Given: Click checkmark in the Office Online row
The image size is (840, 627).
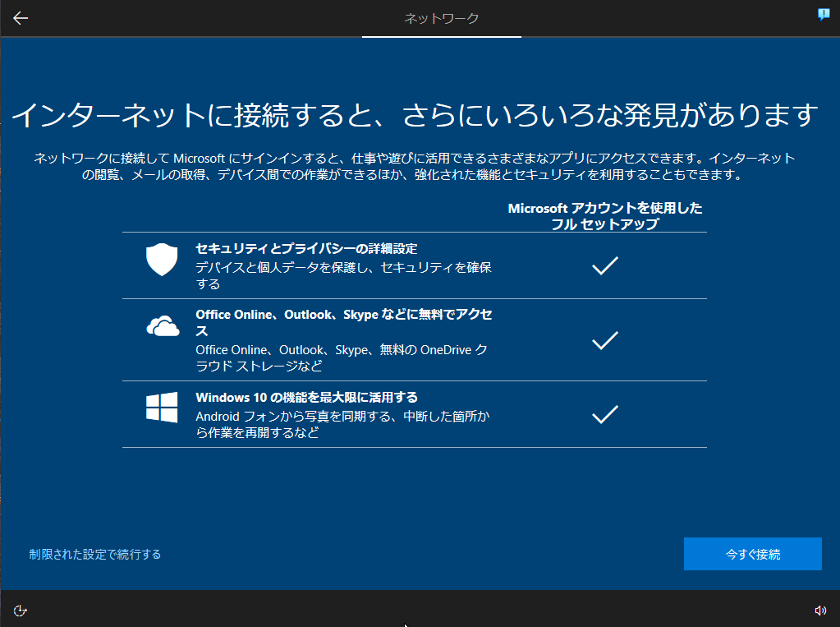Looking at the screenshot, I should [604, 340].
